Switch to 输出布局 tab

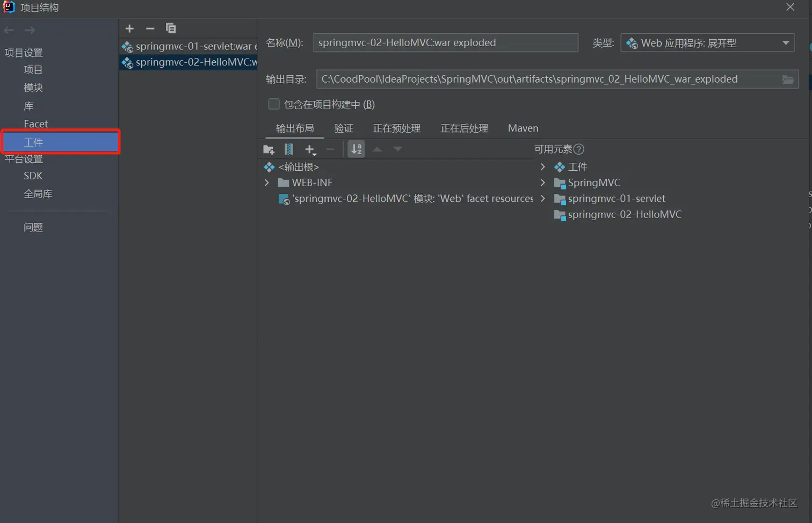click(x=295, y=128)
